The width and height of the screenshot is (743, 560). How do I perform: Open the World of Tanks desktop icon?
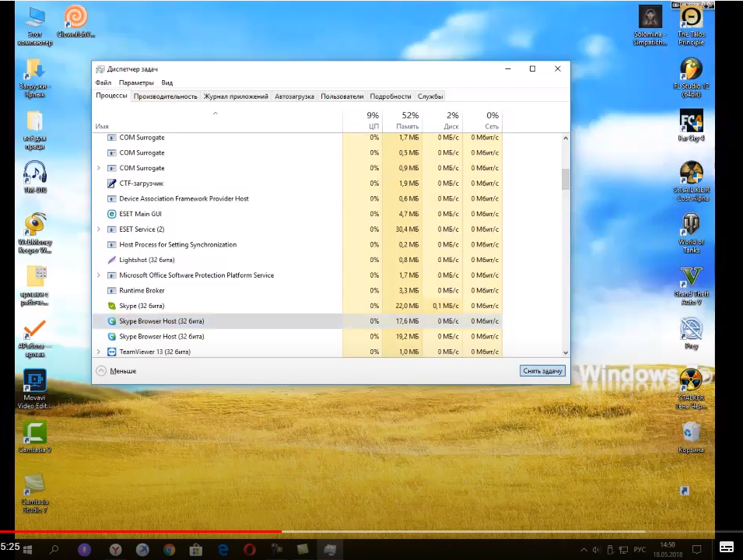tap(691, 226)
